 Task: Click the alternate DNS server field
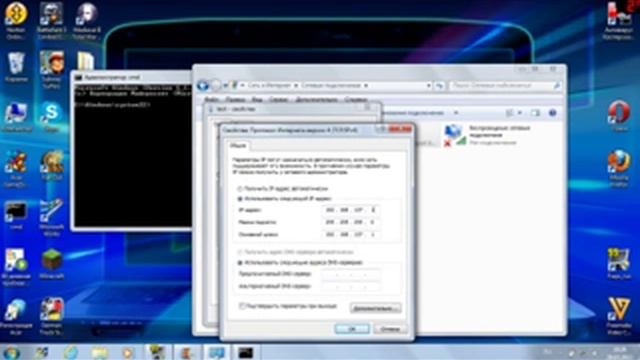[351, 287]
